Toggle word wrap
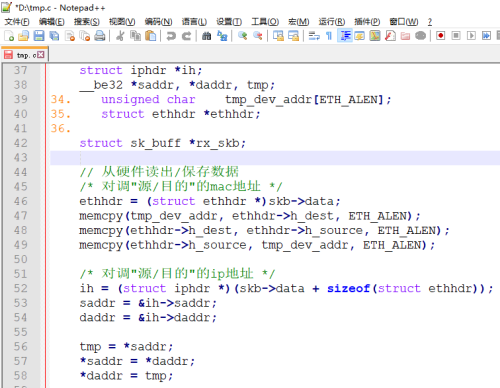 point(314,36)
